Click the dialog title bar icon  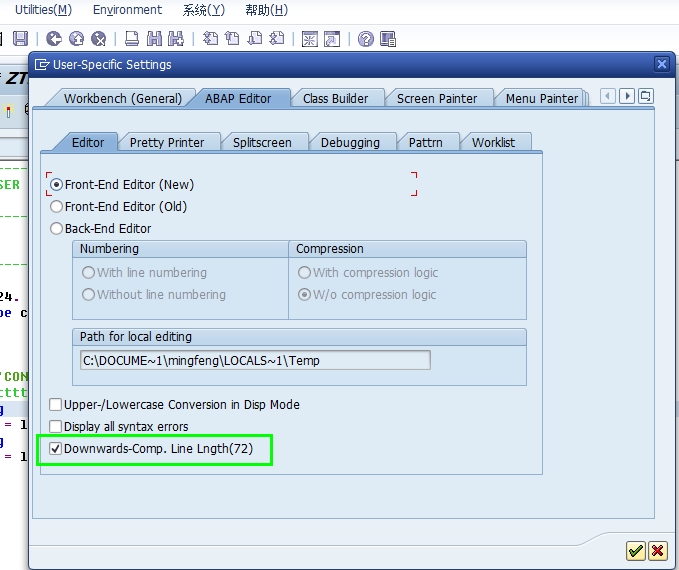42,65
